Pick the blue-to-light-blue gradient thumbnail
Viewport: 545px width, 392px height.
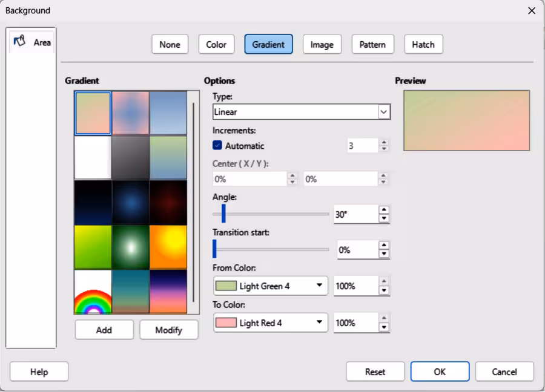[168, 113]
